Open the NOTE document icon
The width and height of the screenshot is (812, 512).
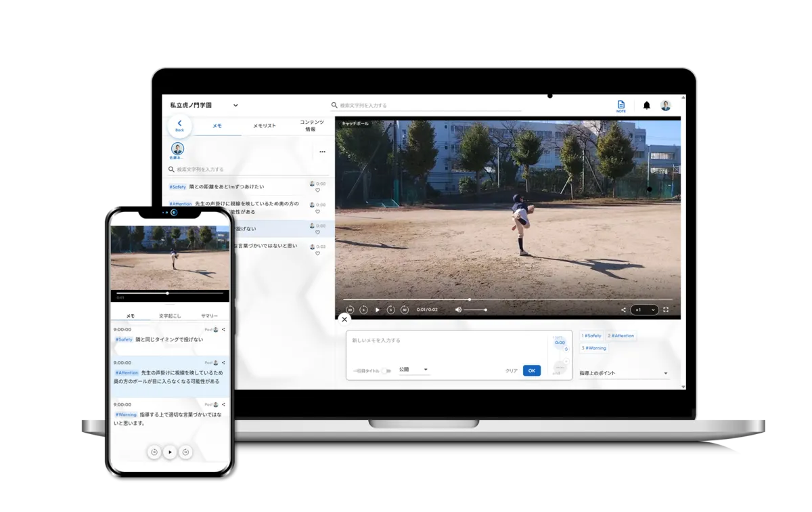(x=621, y=105)
